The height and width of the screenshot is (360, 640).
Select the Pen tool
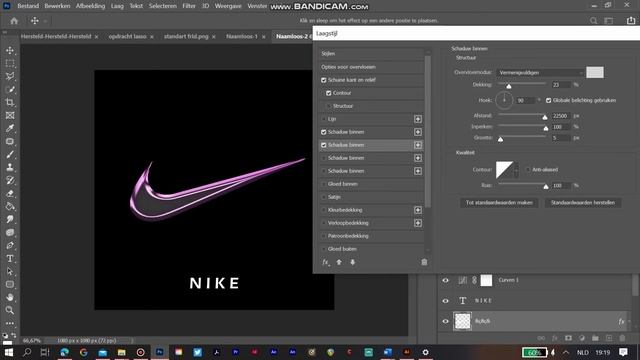pos(10,245)
